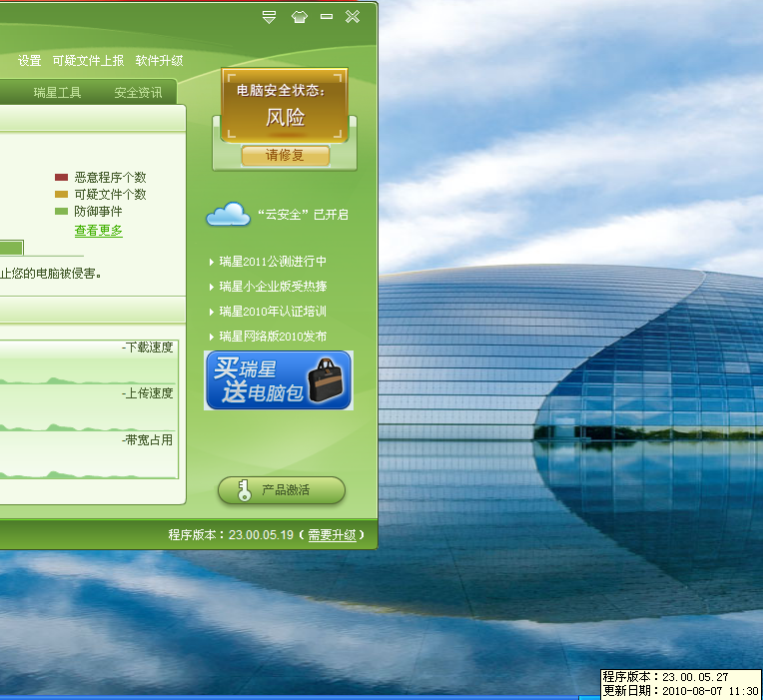
Task: Click 防御事件 legend label
Action: 98,212
